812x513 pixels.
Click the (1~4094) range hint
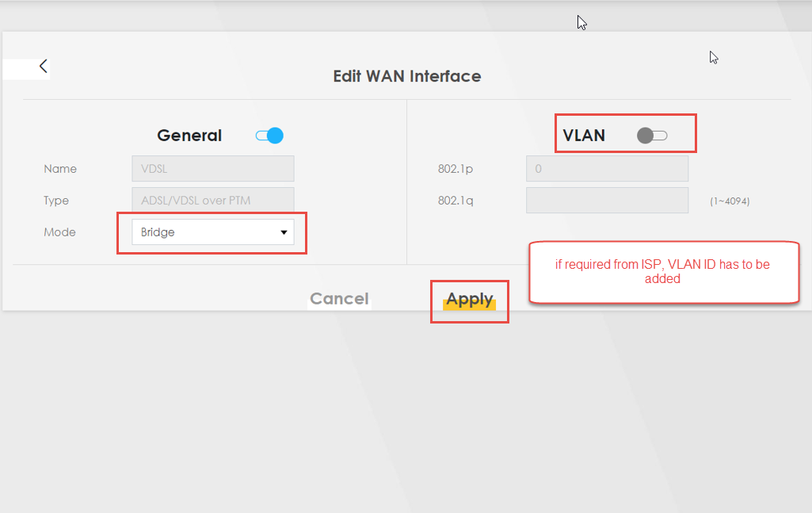(x=730, y=201)
